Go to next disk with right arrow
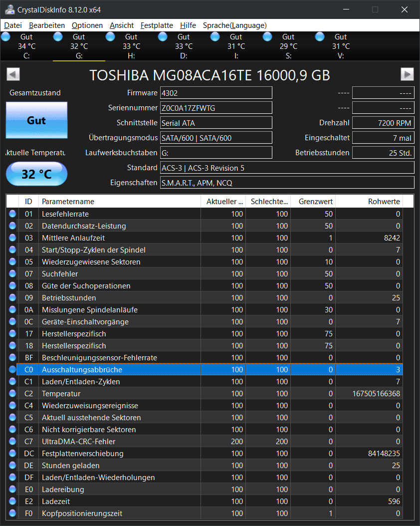This screenshot has height=526, width=420. 407,74
